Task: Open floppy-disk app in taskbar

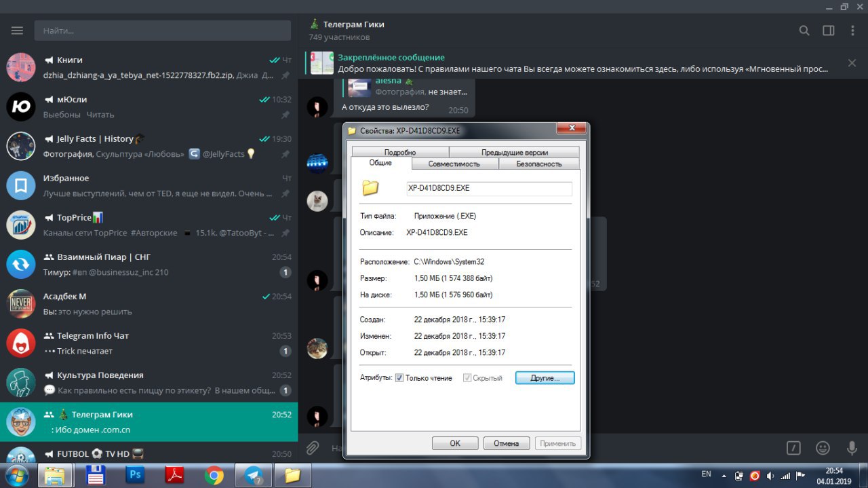Action: coord(96,475)
